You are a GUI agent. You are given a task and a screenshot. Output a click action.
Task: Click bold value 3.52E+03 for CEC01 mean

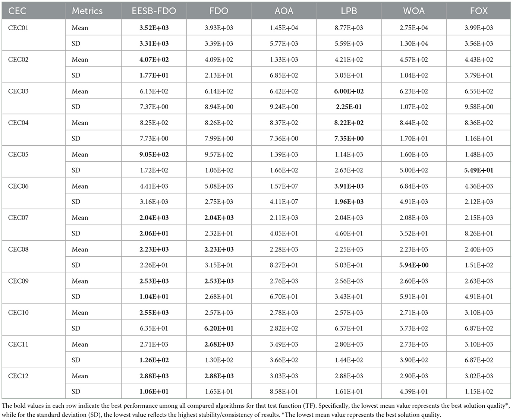[154, 28]
